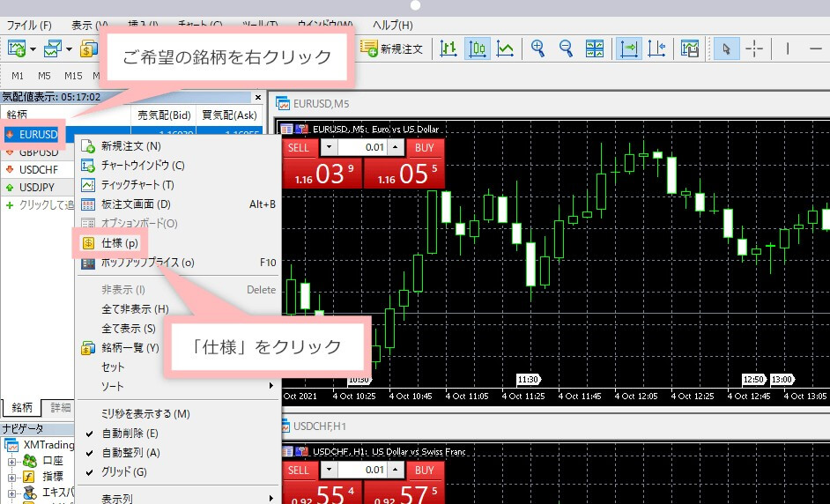This screenshot has width=830, height=504.
Task: Open the profiles toolbar icon
Action: pos(53,49)
